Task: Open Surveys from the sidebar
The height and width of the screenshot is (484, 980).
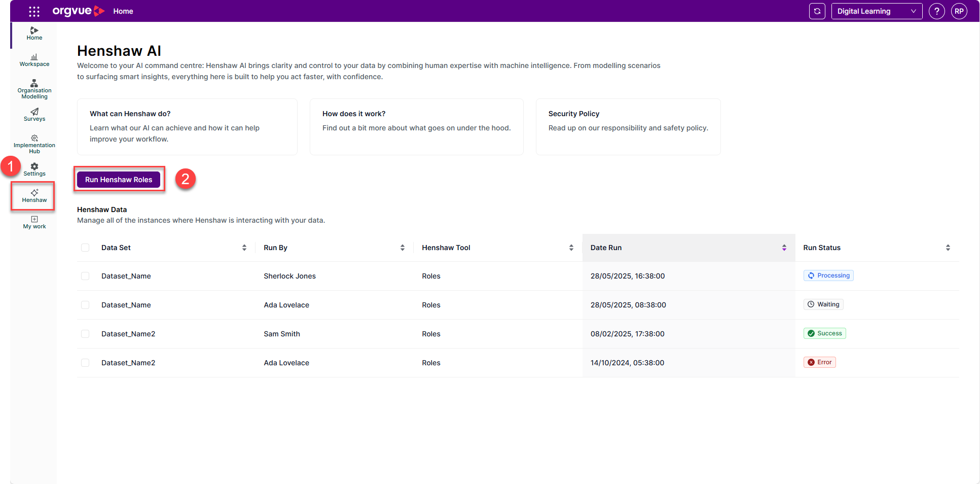Action: tap(34, 115)
